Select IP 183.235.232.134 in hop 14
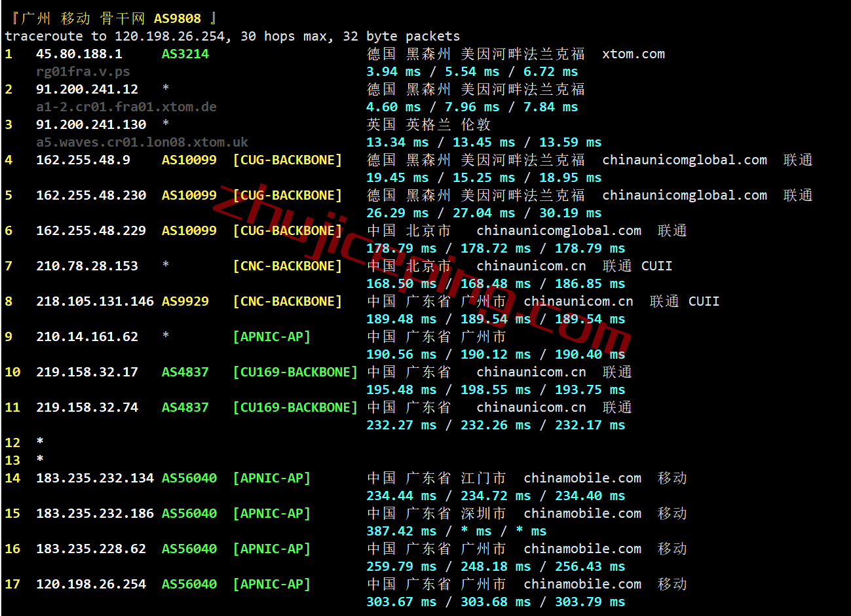Viewport: 851px width, 616px height. click(95, 478)
